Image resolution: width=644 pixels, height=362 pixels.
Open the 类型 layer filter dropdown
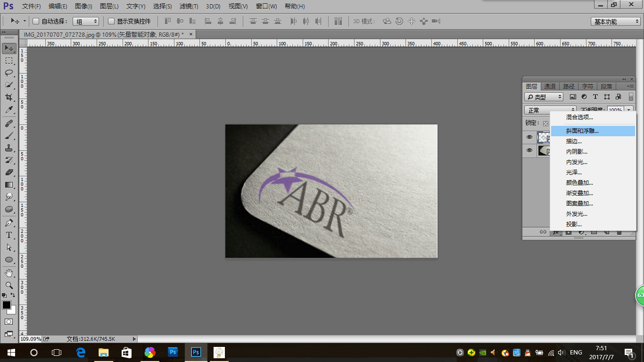tap(544, 97)
